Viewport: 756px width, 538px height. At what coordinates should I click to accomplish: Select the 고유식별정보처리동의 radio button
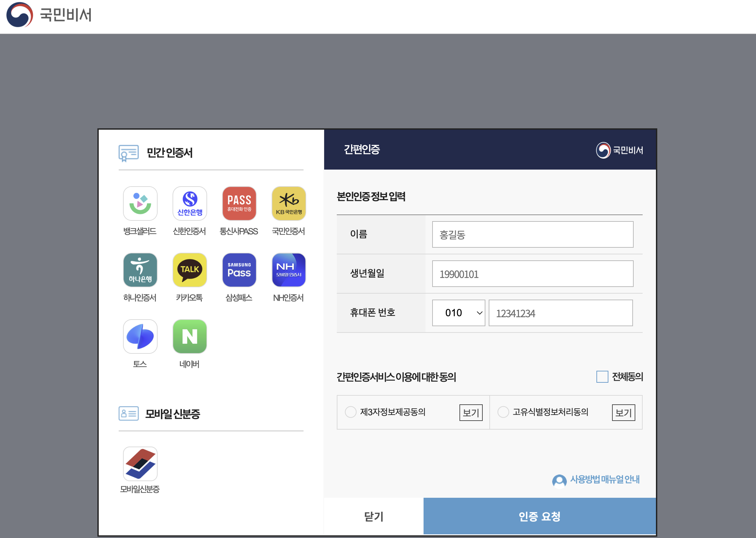coord(503,412)
